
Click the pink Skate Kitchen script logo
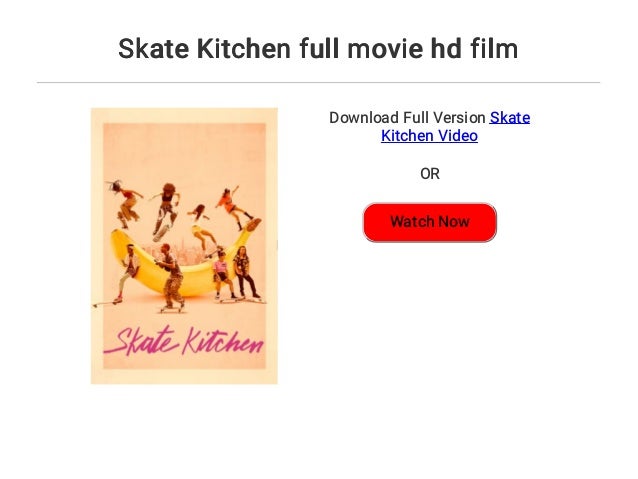tap(184, 341)
